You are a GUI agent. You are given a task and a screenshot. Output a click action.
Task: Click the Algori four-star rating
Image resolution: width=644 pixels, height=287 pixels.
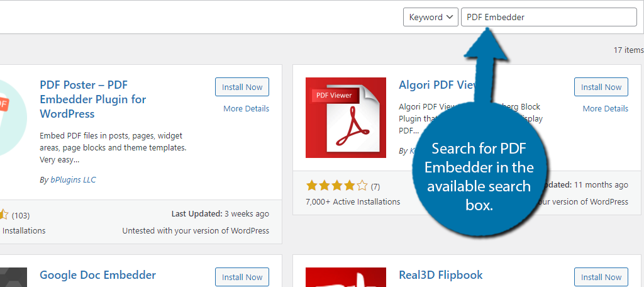[x=337, y=186]
